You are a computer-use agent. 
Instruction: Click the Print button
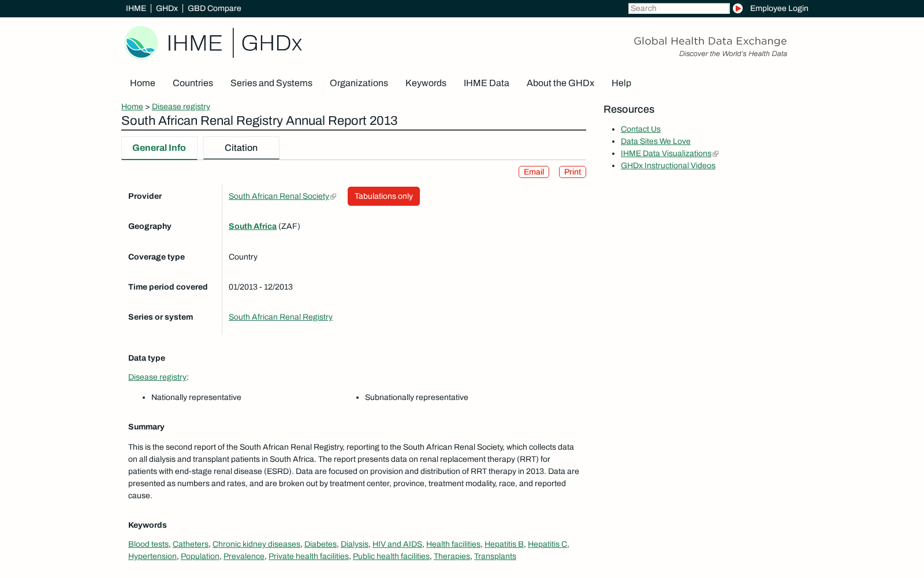572,172
